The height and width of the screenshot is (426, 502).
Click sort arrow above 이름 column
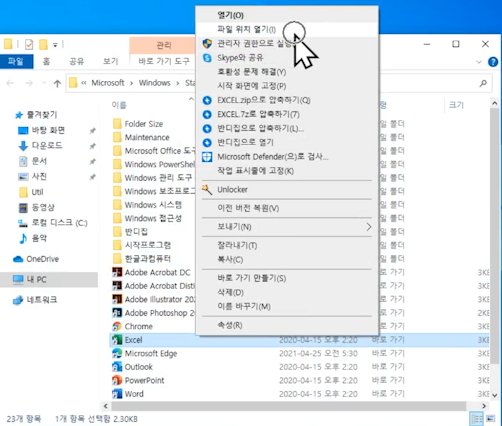point(191,99)
